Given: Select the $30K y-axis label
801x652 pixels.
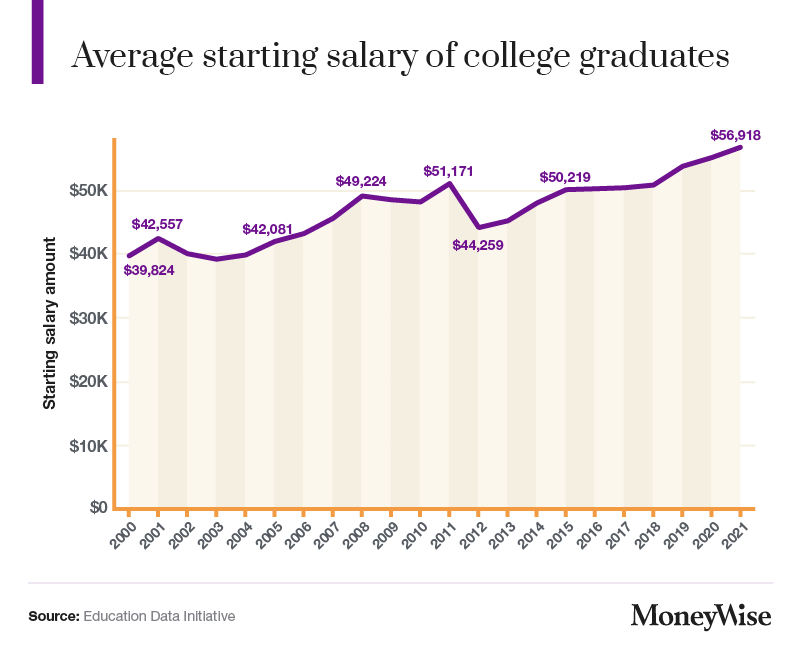Looking at the screenshot, I should pos(89,319).
